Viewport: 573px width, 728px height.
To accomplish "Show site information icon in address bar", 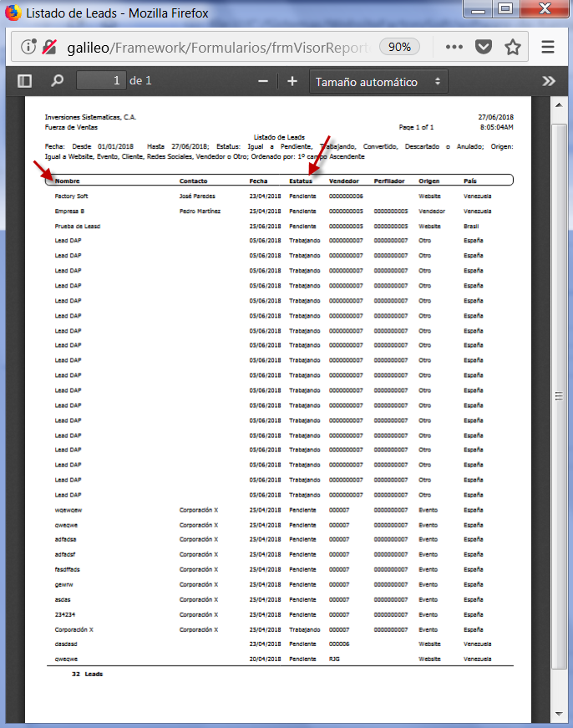I will (28, 47).
